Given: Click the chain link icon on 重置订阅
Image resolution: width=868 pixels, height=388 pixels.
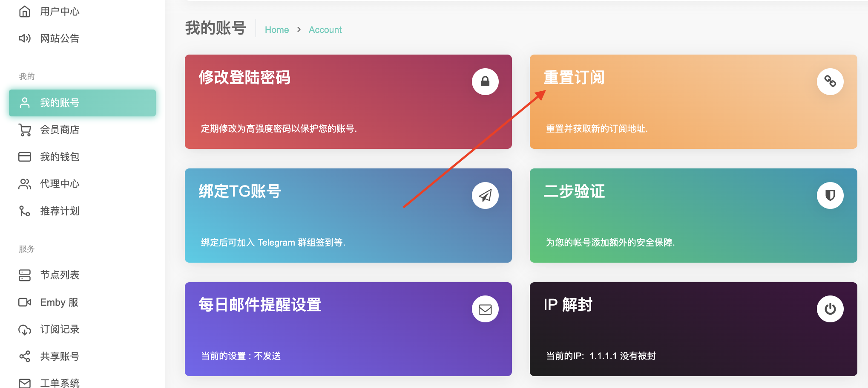Looking at the screenshot, I should pyautogui.click(x=830, y=81).
